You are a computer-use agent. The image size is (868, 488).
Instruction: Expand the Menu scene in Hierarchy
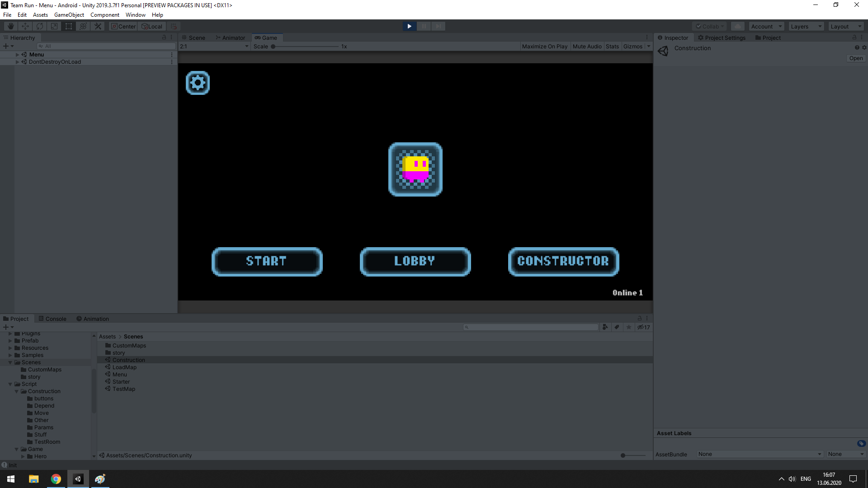click(18, 55)
